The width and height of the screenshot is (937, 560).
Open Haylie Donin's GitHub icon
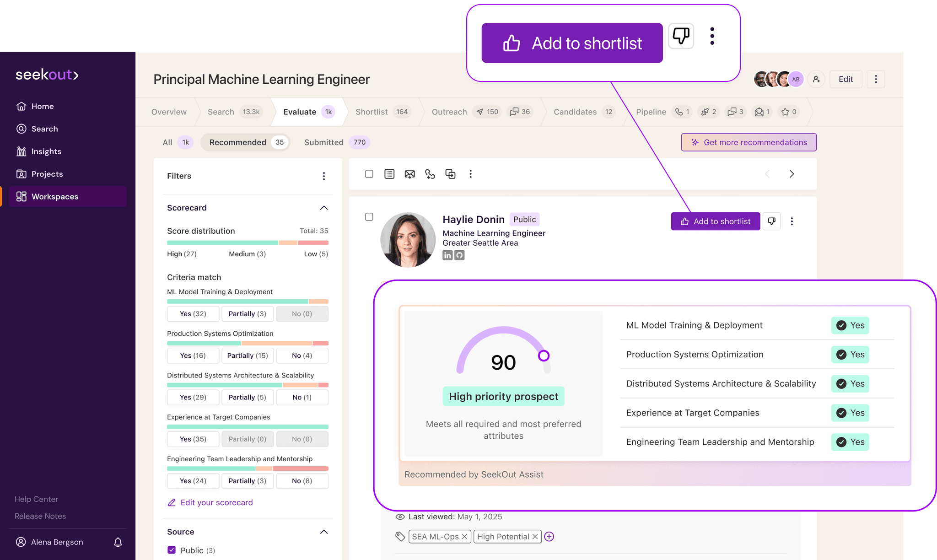coord(459,255)
